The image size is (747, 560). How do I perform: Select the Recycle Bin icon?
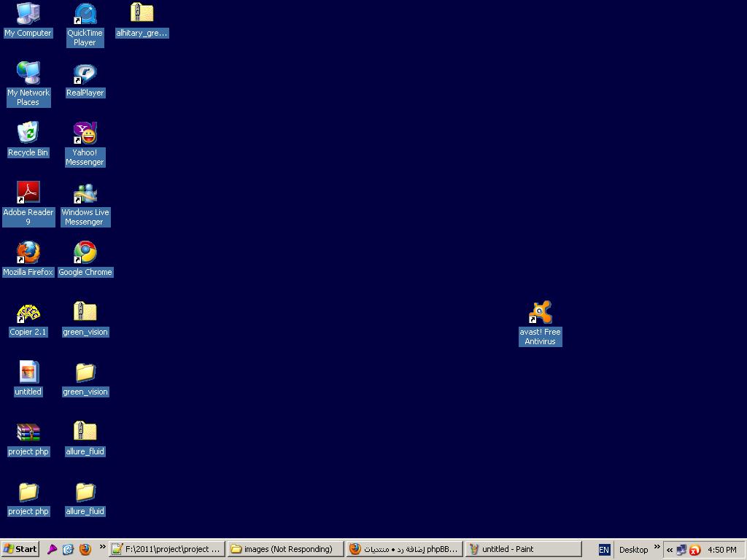pyautogui.click(x=28, y=134)
